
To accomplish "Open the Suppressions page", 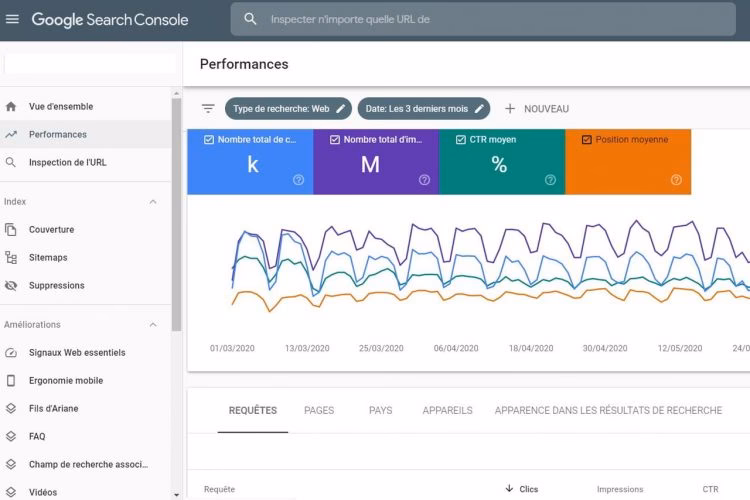I will pos(86,286).
